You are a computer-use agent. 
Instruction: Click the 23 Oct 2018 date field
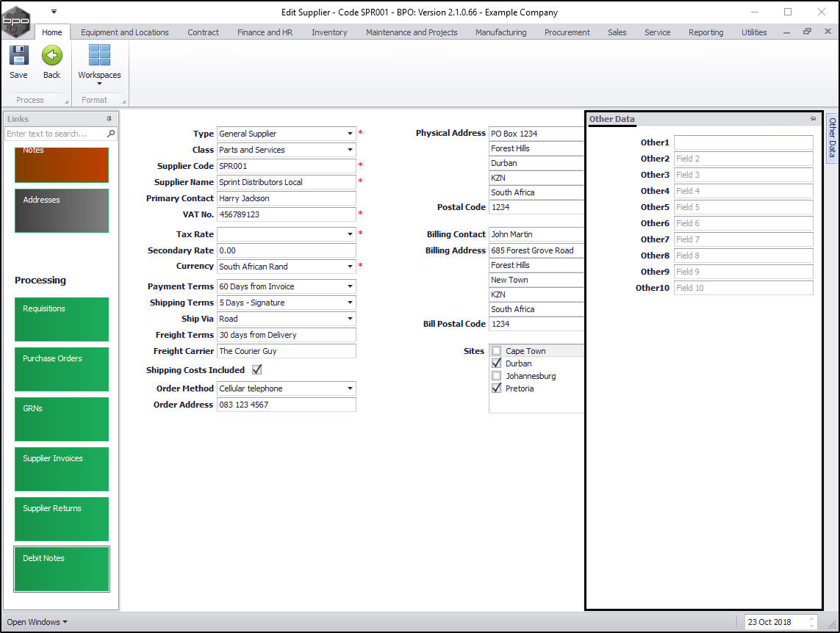[x=775, y=622]
